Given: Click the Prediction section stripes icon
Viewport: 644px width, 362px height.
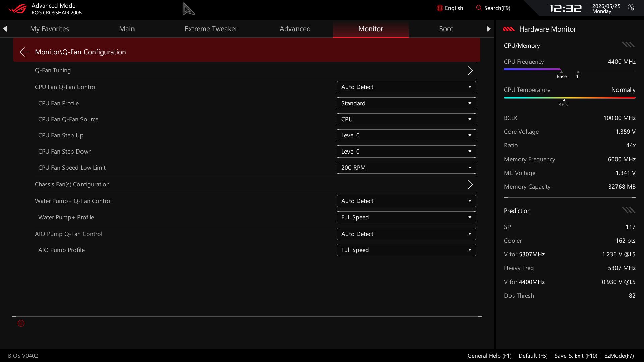Looking at the screenshot, I should click(x=629, y=210).
